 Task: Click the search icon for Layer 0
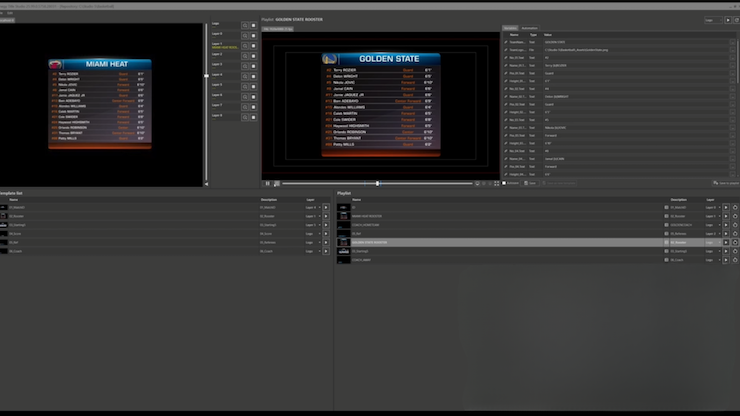244,35
